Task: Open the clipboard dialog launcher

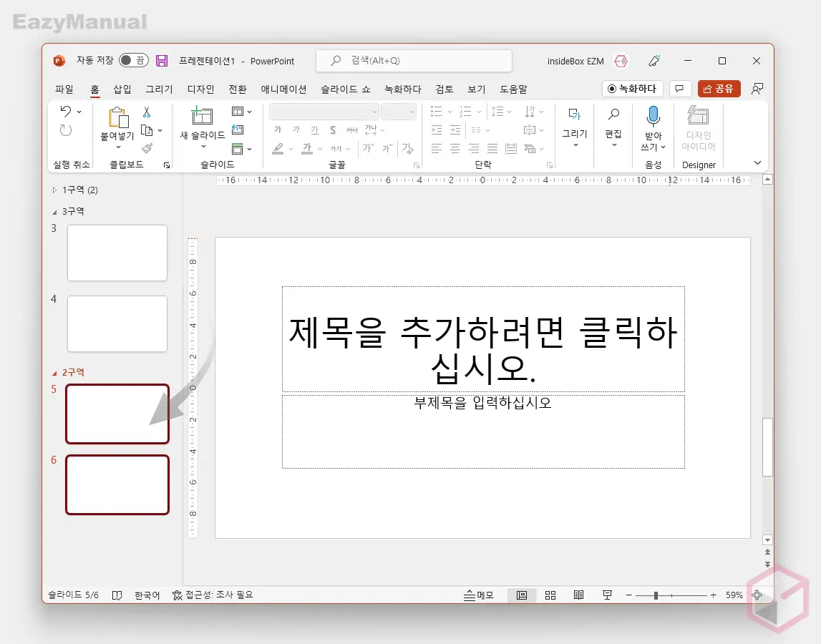Action: coord(167,165)
